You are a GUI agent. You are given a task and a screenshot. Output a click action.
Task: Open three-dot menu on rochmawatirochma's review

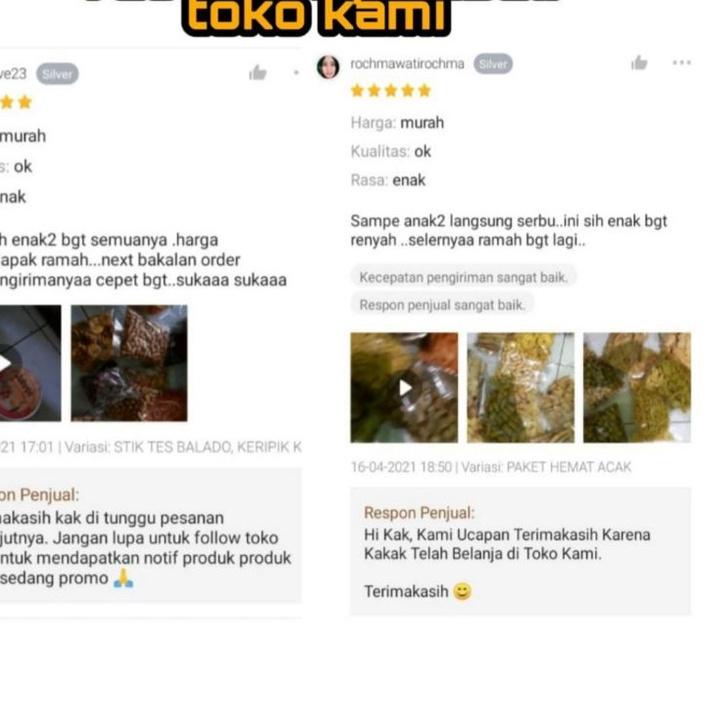[681, 62]
